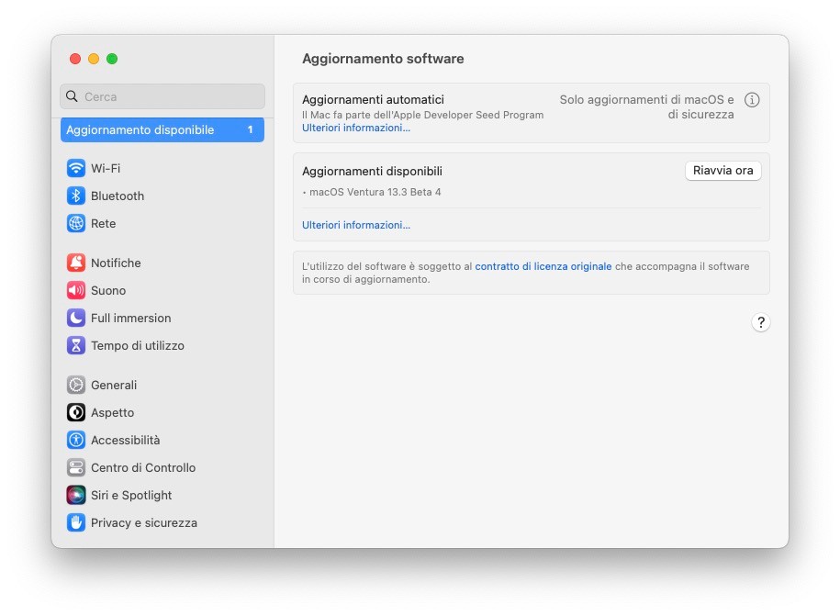Open the contratto di licenza originale link
This screenshot has width=840, height=616.
pos(543,266)
